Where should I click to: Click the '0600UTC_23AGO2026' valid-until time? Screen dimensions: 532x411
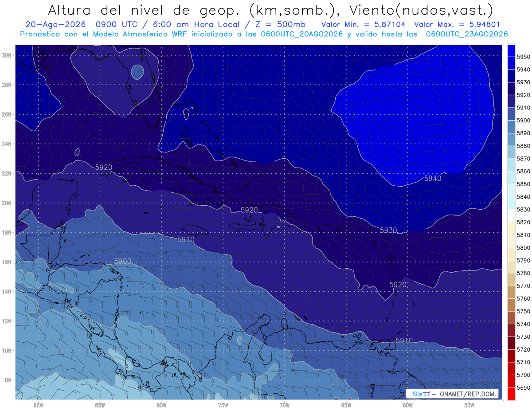click(467, 34)
